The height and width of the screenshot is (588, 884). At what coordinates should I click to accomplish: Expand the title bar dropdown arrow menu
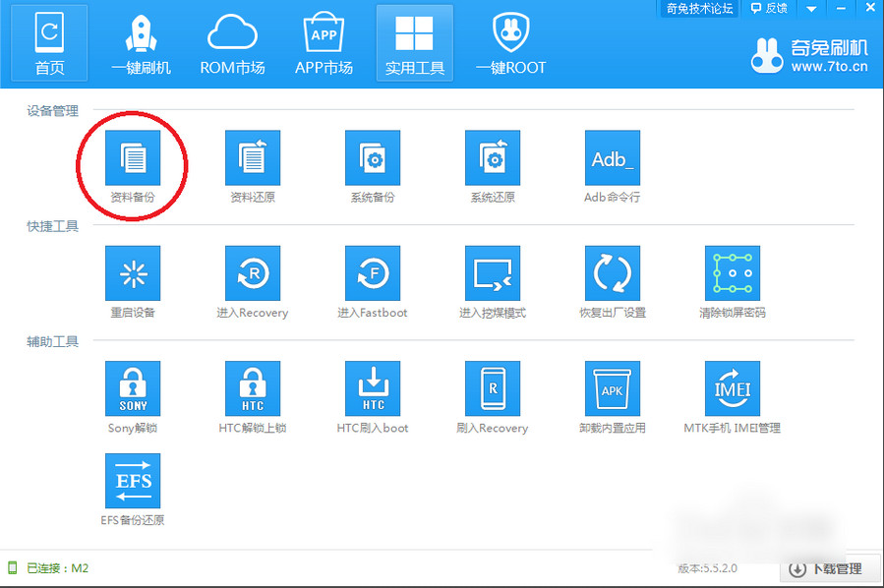(x=812, y=9)
